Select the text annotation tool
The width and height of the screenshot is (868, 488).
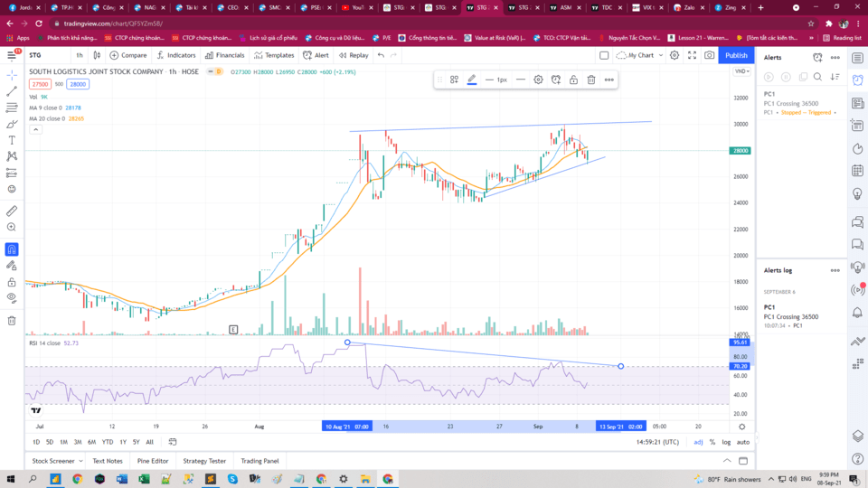click(x=12, y=140)
